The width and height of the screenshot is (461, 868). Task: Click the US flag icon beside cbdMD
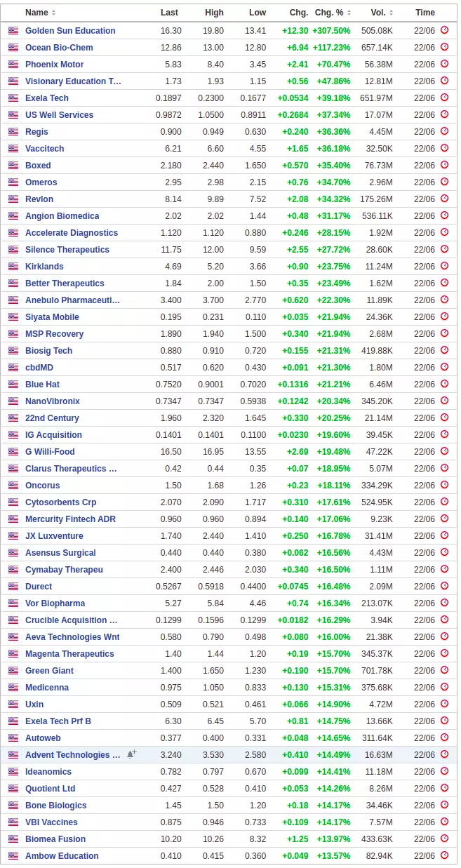pos(13,368)
